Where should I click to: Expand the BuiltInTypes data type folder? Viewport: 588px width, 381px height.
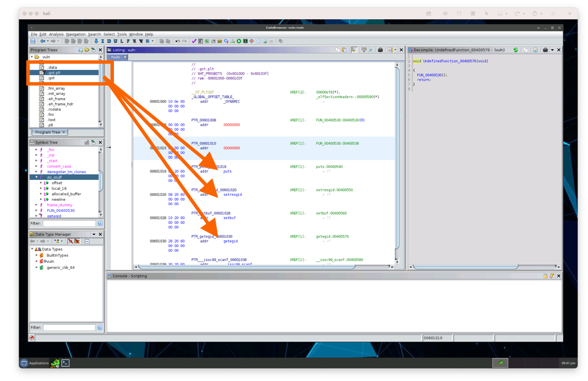[x=36, y=255]
